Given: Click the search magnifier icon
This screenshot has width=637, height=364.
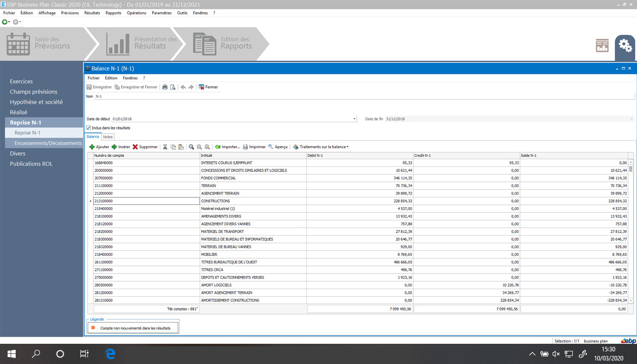Looking at the screenshot, I should [192, 147].
